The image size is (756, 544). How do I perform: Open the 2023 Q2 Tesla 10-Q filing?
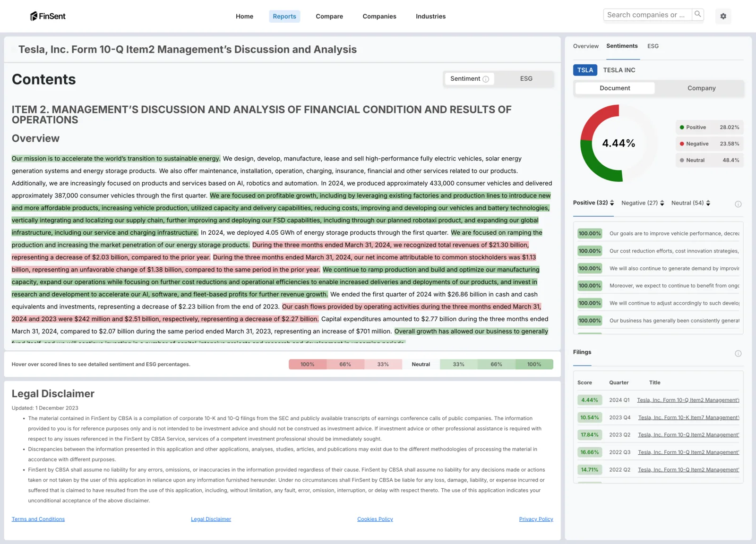(x=688, y=435)
